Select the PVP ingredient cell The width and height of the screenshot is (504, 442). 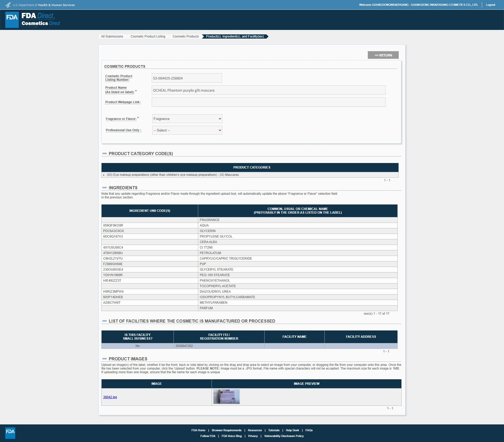click(298, 264)
